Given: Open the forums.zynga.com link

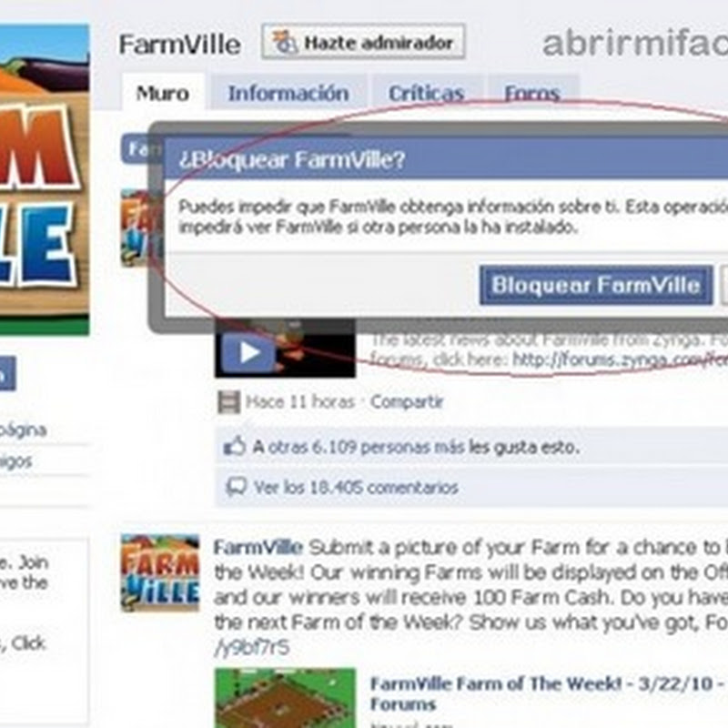Looking at the screenshot, I should tap(620, 359).
